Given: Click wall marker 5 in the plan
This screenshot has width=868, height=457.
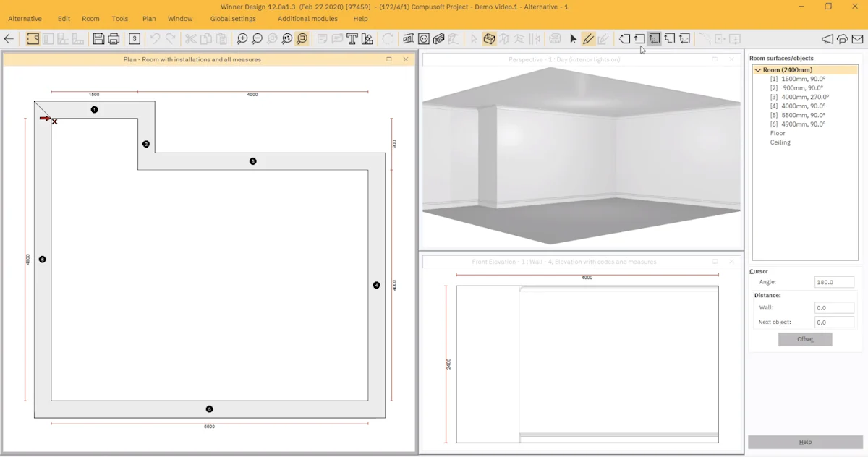Looking at the screenshot, I should coord(210,409).
